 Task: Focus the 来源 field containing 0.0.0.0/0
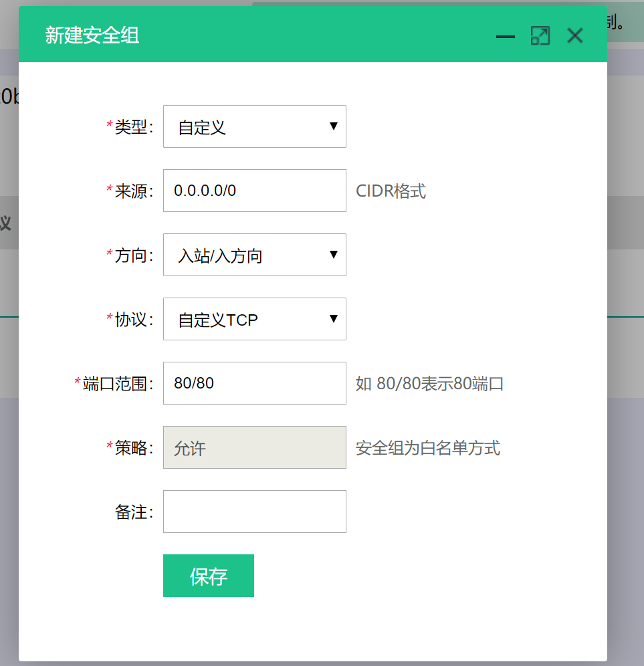(254, 191)
